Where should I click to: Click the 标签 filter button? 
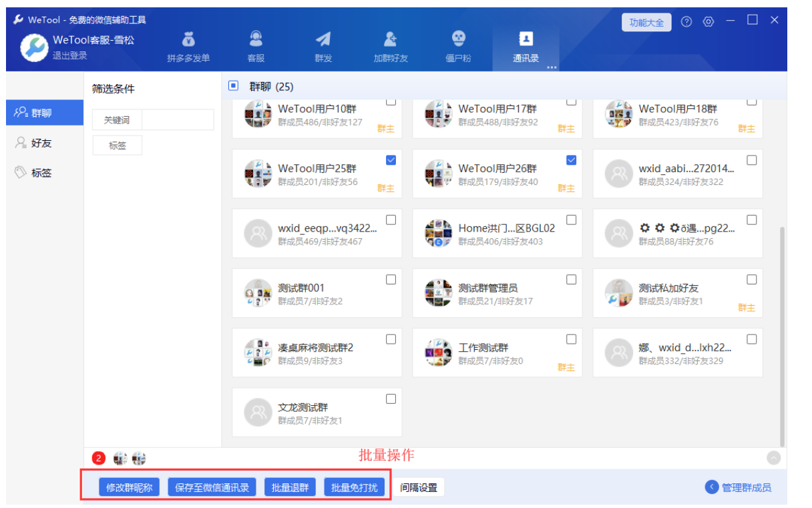coord(117,145)
